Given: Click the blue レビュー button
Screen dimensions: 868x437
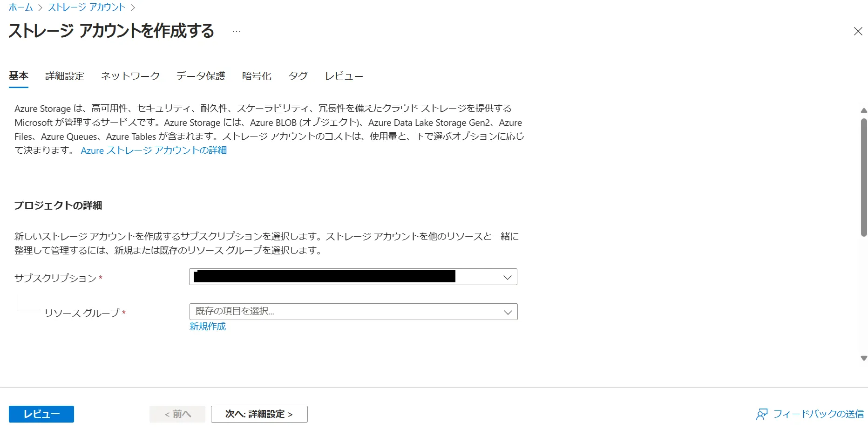Looking at the screenshot, I should [41, 414].
